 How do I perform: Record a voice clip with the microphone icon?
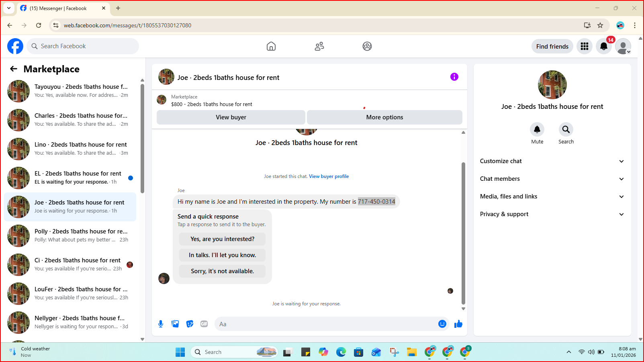coord(161,324)
